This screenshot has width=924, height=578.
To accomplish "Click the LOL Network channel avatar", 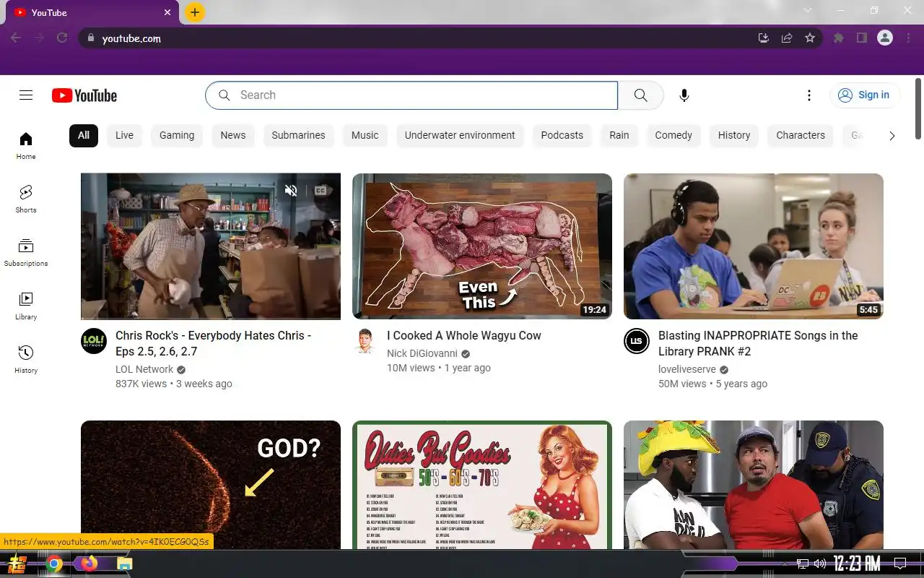I will click(94, 341).
